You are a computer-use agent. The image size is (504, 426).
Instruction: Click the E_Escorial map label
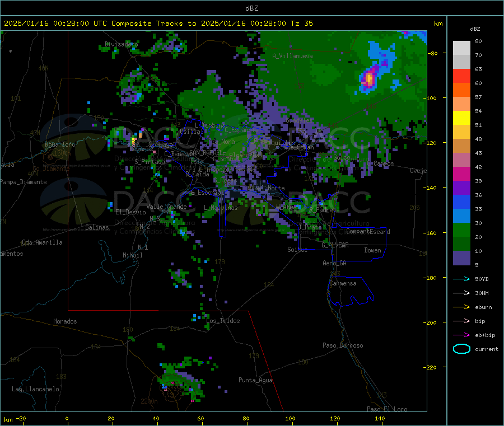coord(208,193)
